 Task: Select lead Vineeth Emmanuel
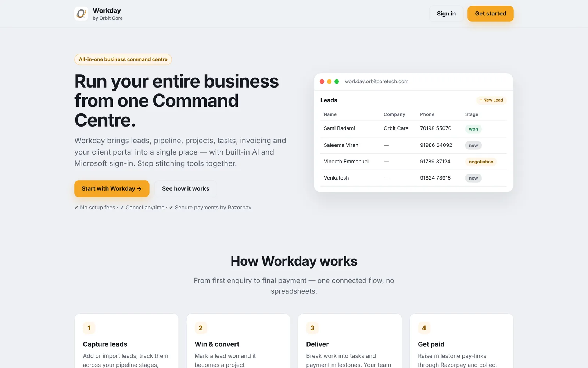(x=346, y=162)
